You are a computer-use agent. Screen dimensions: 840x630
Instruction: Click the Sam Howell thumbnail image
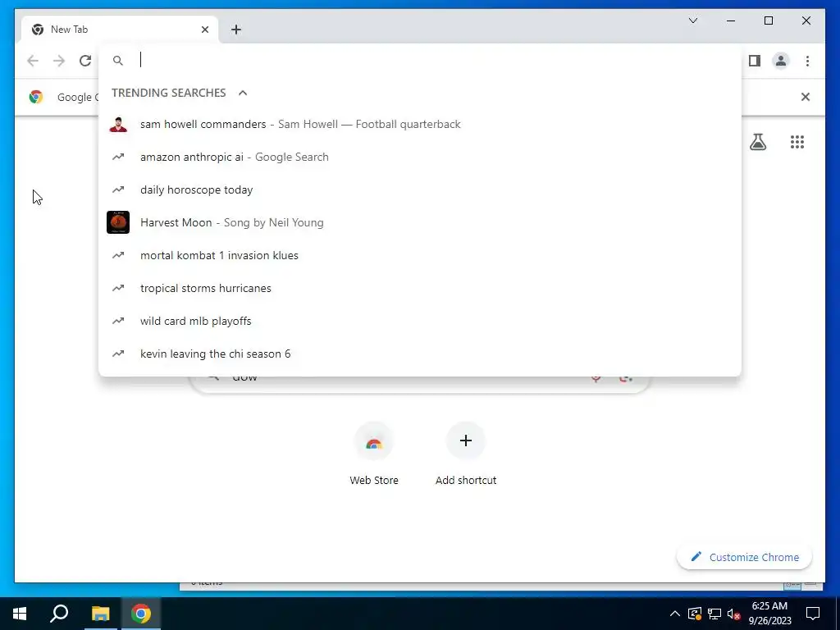118,125
